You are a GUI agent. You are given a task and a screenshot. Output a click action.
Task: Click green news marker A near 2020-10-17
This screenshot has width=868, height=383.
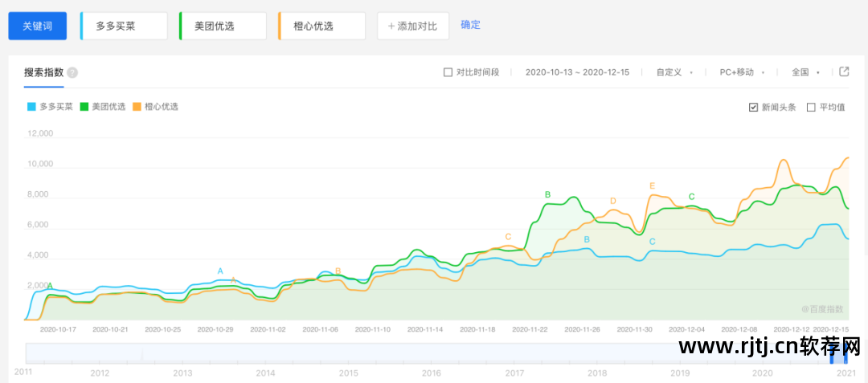pyautogui.click(x=51, y=287)
